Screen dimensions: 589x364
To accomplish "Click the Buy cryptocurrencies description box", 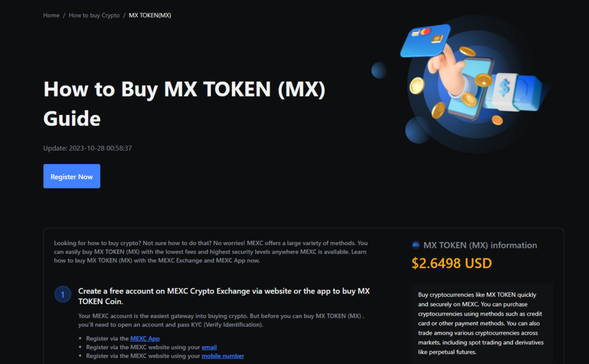I will 482,323.
